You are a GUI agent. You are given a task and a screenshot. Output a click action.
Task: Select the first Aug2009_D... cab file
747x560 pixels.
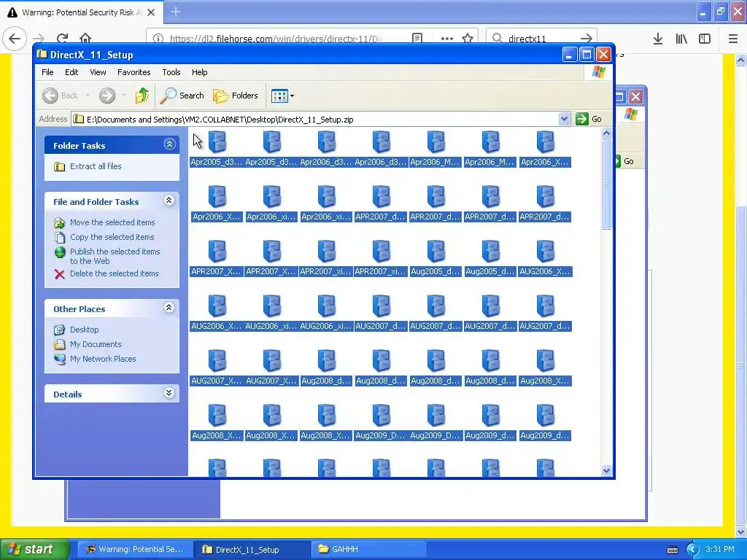381,422
